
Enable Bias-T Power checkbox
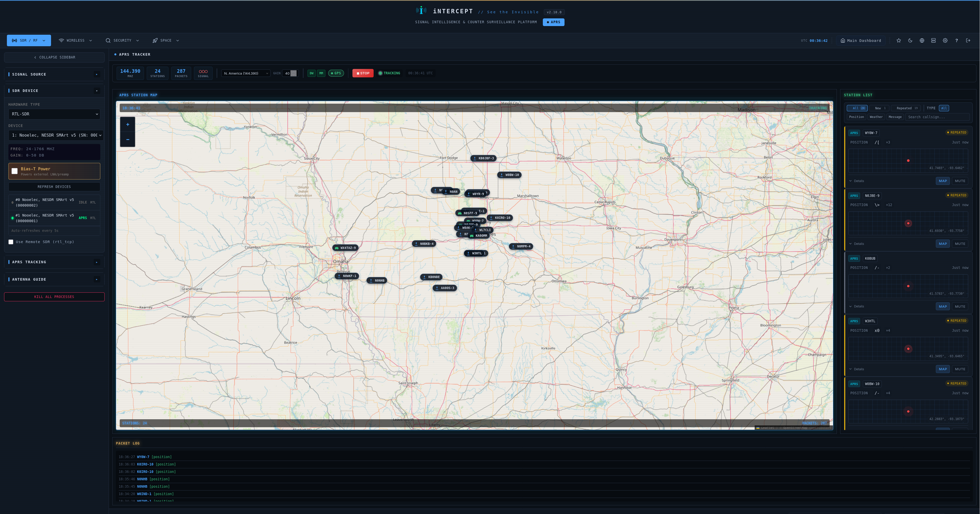click(15, 171)
